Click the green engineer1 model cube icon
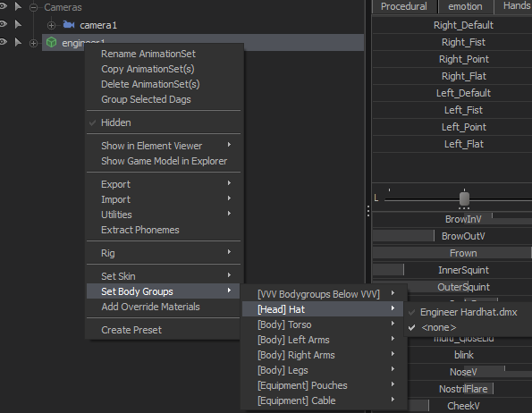532x413 pixels. (x=51, y=42)
